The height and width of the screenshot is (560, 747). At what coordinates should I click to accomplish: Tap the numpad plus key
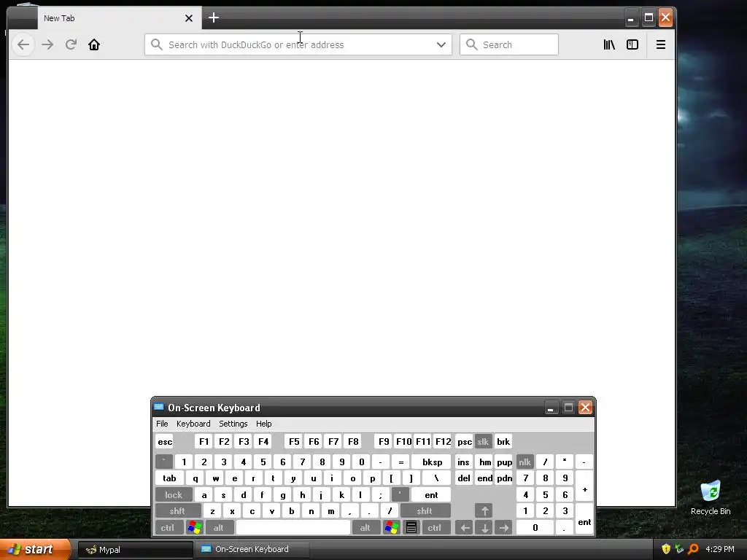[584, 486]
